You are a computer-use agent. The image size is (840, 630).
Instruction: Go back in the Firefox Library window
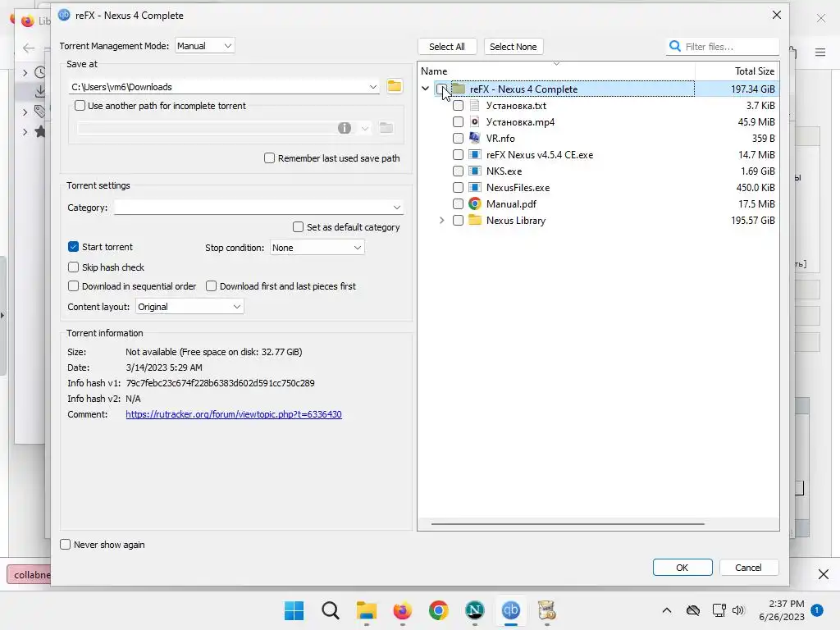29,48
